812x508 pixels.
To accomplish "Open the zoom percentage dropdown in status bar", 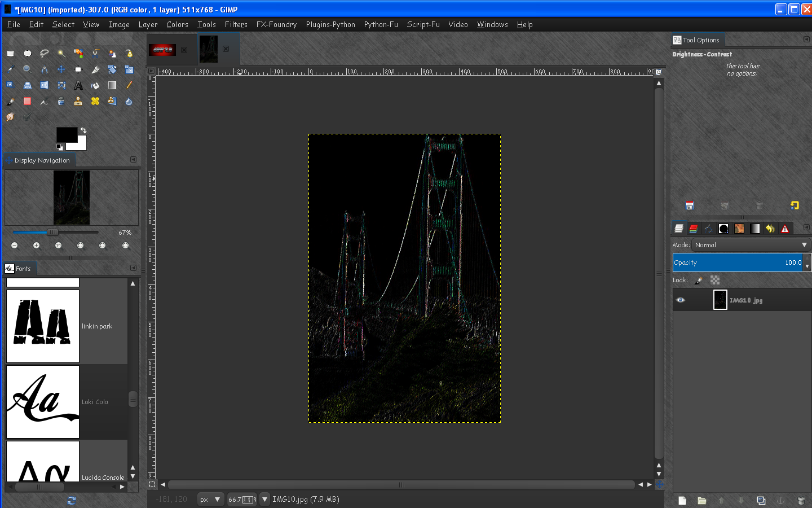I will (264, 499).
